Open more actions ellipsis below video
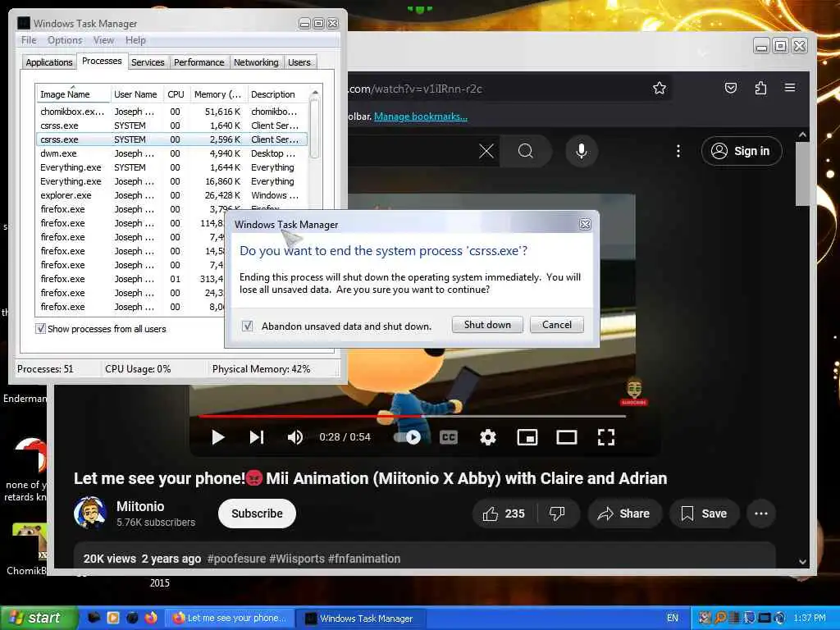The height and width of the screenshot is (630, 840). (x=760, y=514)
